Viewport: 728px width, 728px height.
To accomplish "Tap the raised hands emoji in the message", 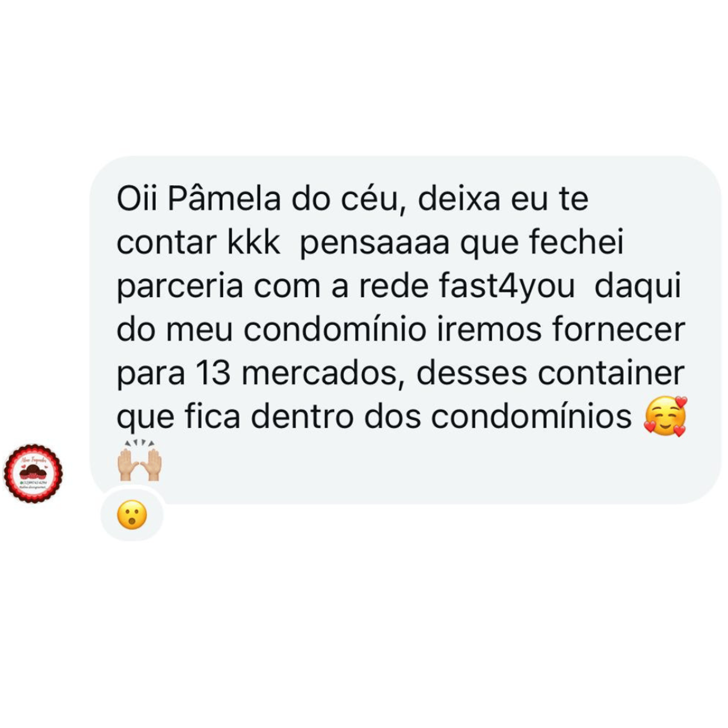I will coord(140,460).
